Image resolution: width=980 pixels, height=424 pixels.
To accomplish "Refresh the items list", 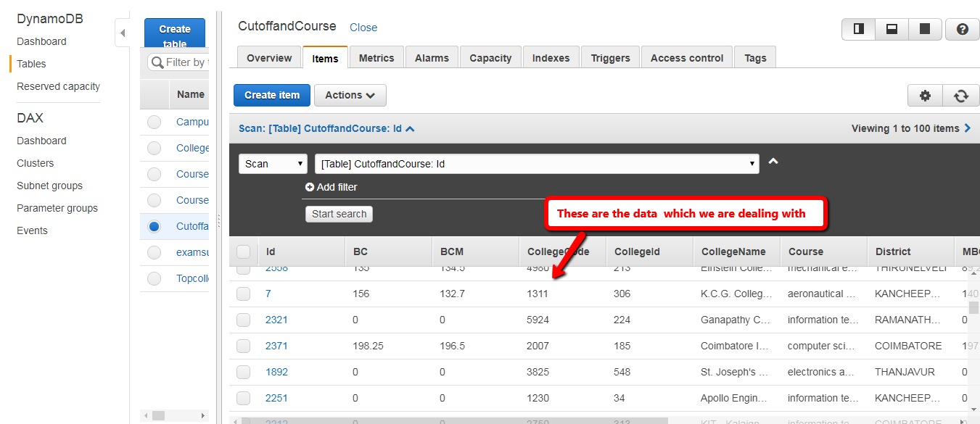I will (961, 96).
